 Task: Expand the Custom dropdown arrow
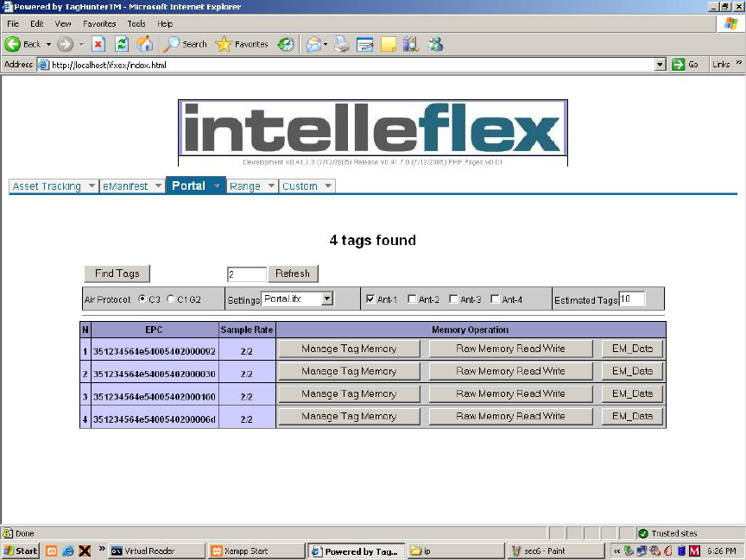point(328,186)
